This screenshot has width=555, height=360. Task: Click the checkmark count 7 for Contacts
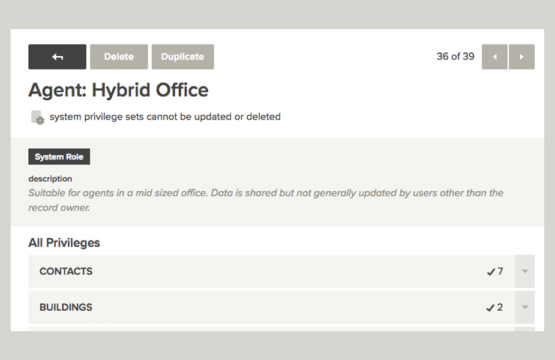point(495,272)
